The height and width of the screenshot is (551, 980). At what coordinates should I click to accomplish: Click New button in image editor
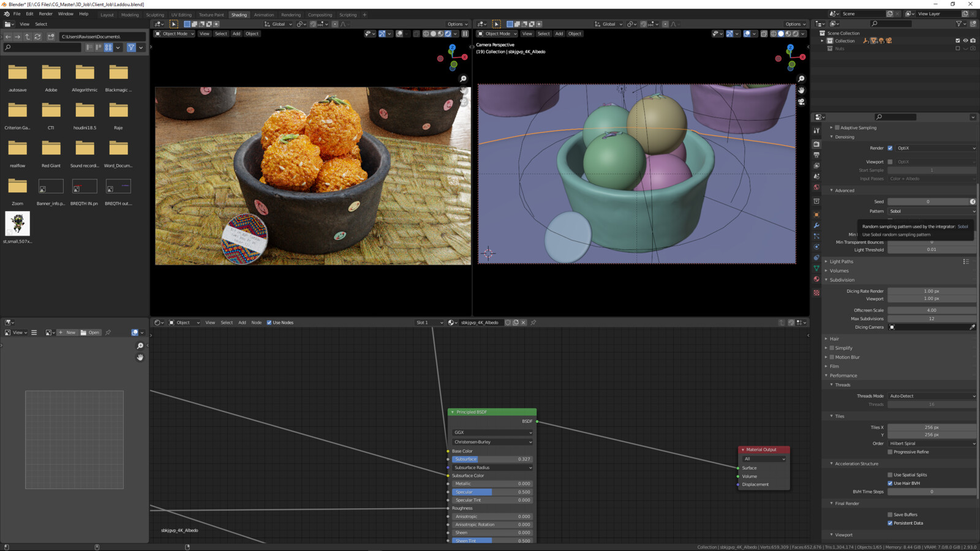[67, 332]
